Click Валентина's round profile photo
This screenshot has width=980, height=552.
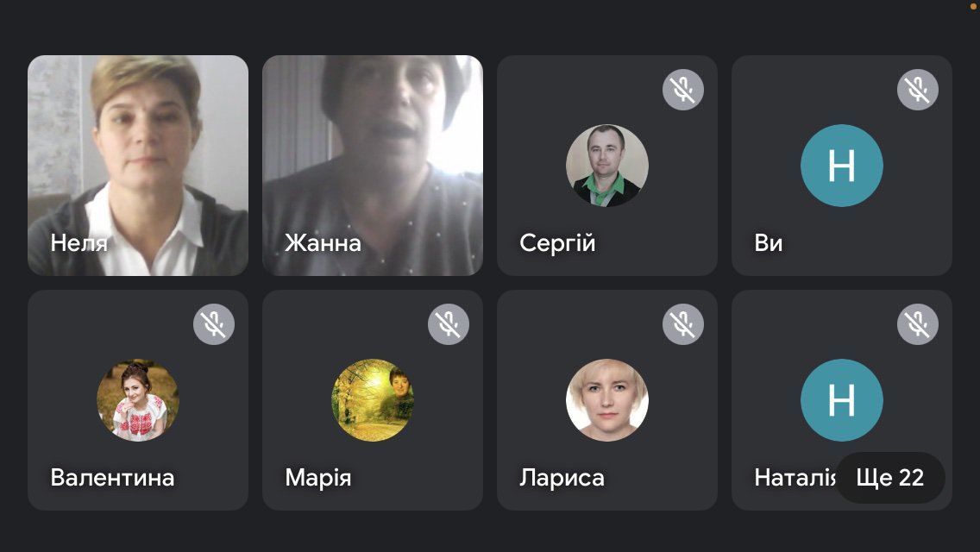pyautogui.click(x=138, y=400)
